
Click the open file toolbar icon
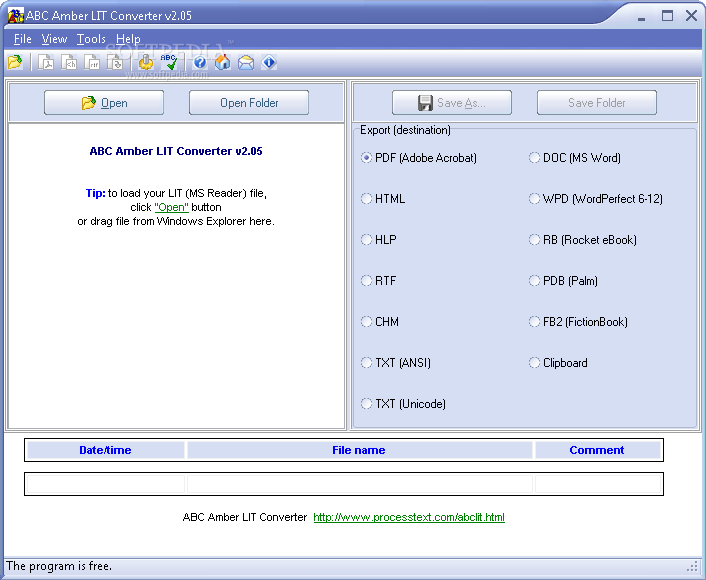tap(15, 62)
